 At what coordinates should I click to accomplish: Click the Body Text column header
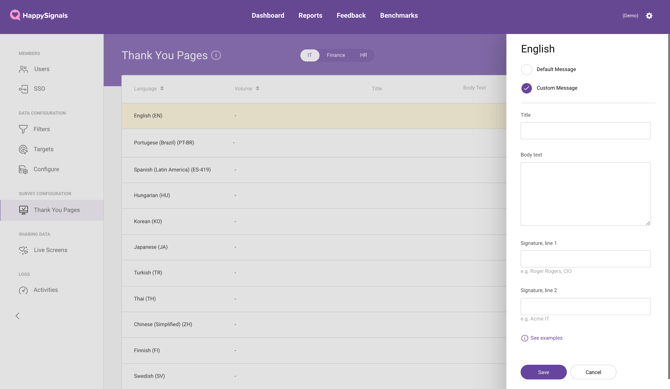click(474, 88)
